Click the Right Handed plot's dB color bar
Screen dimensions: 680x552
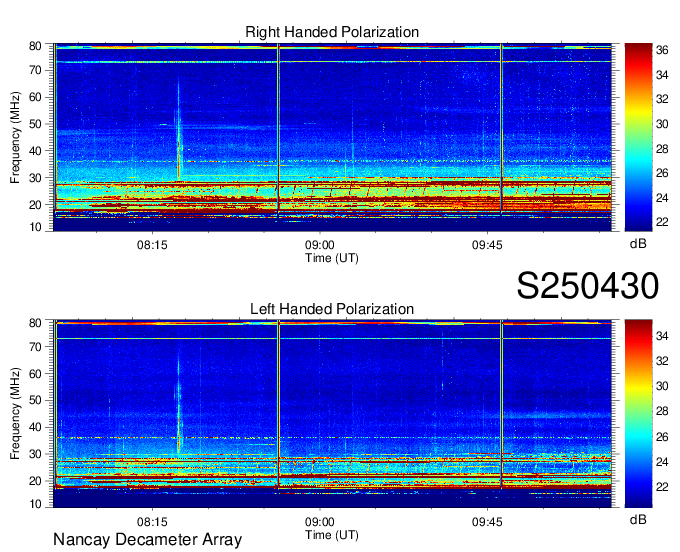[x=638, y=137]
